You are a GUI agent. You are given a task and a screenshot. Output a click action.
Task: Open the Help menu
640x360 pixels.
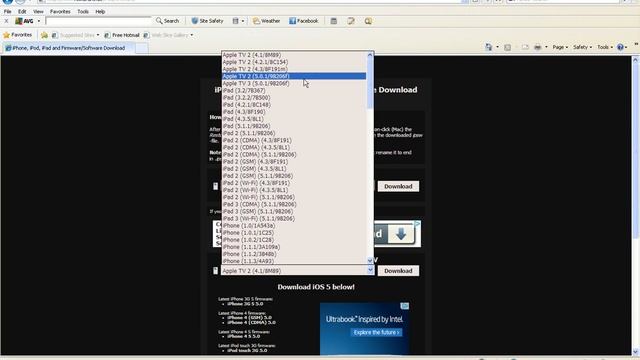click(x=100, y=11)
